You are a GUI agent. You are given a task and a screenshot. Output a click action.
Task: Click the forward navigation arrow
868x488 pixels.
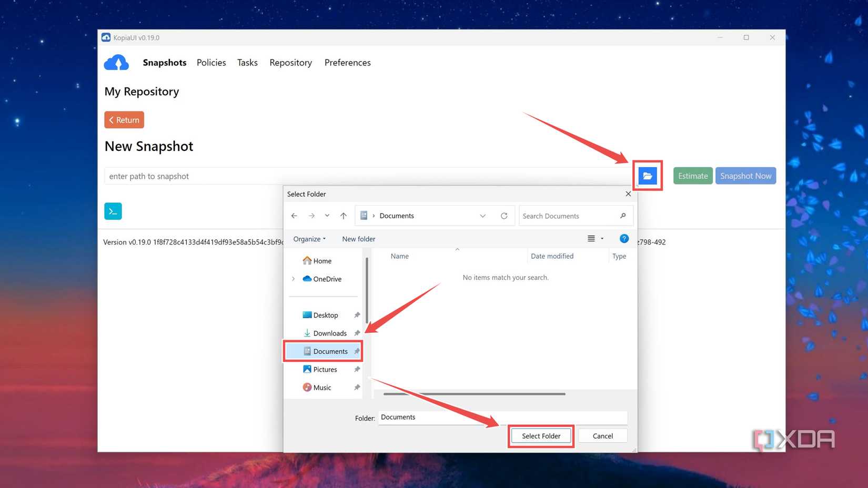[x=311, y=216]
